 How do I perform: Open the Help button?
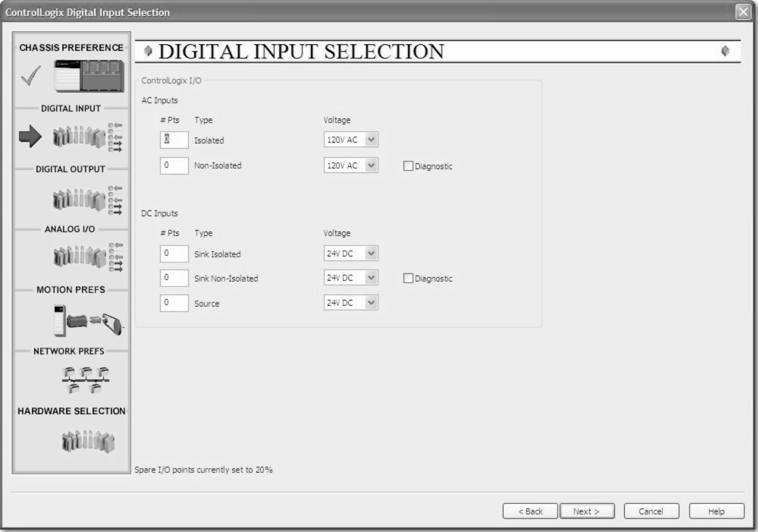click(x=716, y=511)
